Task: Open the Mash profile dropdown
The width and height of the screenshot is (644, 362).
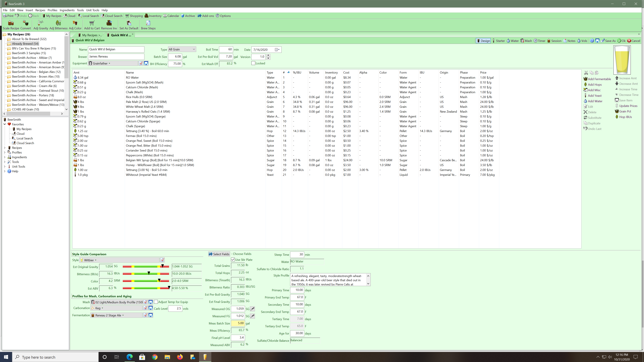Action: tap(117, 302)
